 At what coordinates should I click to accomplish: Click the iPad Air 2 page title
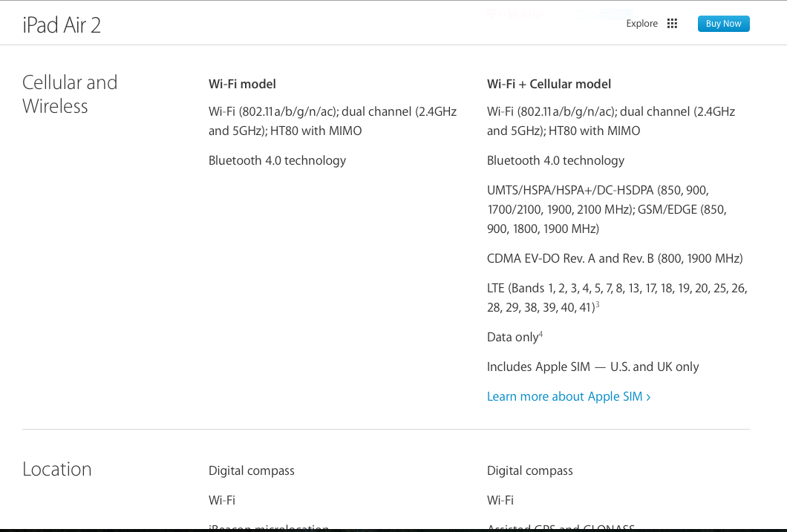(x=62, y=25)
